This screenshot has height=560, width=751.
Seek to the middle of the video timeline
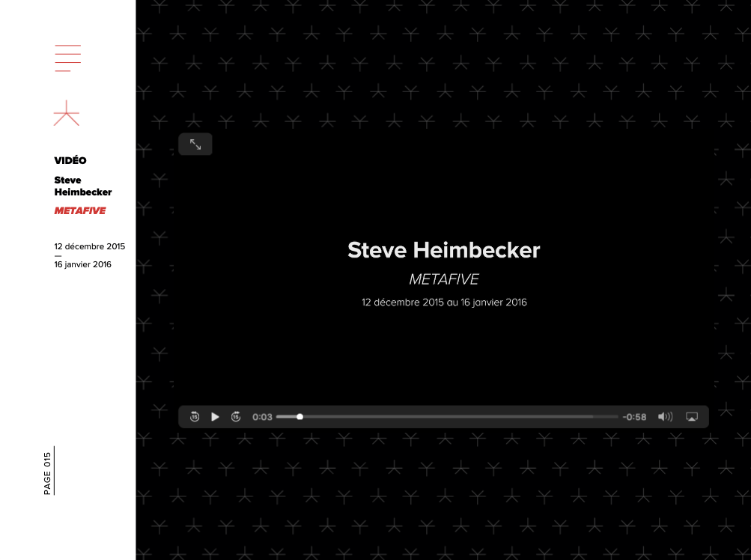tap(447, 417)
